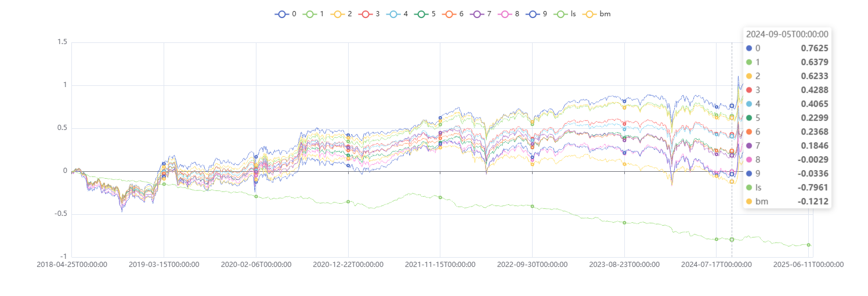Viewport: 868px width, 296px height.
Task: Click ls data point at 2023-08-23
Action: coord(624,222)
